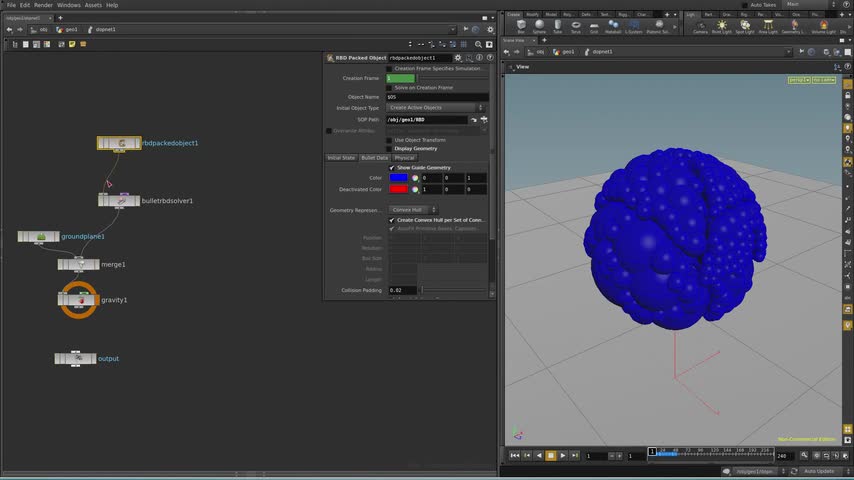
Task: Click the SOP Path node chooser icon
Action: tap(483, 119)
